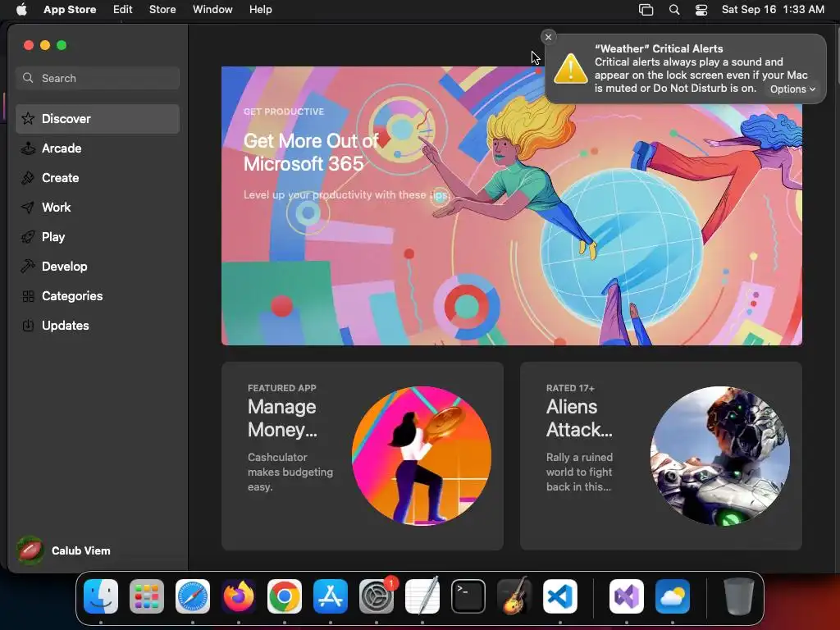Click the FEATURED APP label

tap(282, 388)
